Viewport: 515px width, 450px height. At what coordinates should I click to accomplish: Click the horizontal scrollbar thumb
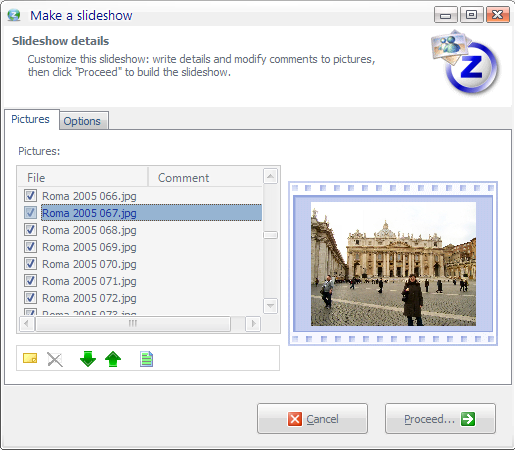[x=133, y=323]
